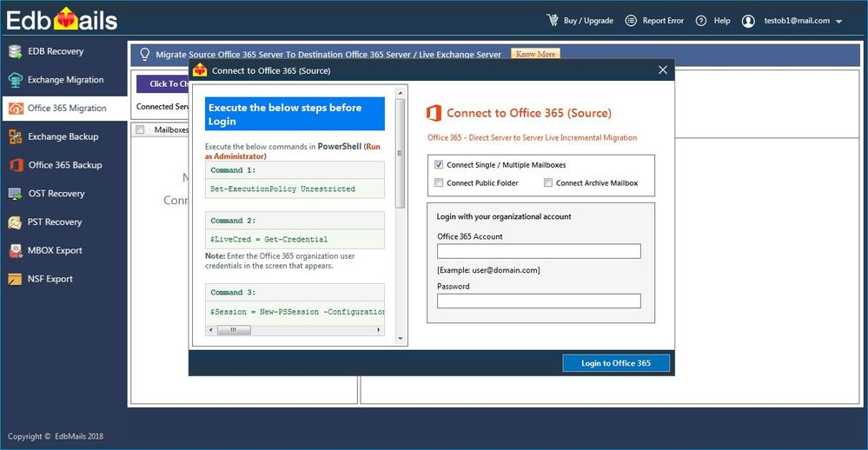The height and width of the screenshot is (450, 868).
Task: Click the Office 365 Backup icon
Action: pos(16,165)
